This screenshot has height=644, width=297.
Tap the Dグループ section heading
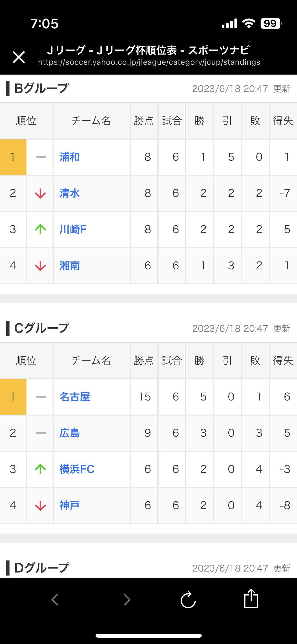pos(42,568)
